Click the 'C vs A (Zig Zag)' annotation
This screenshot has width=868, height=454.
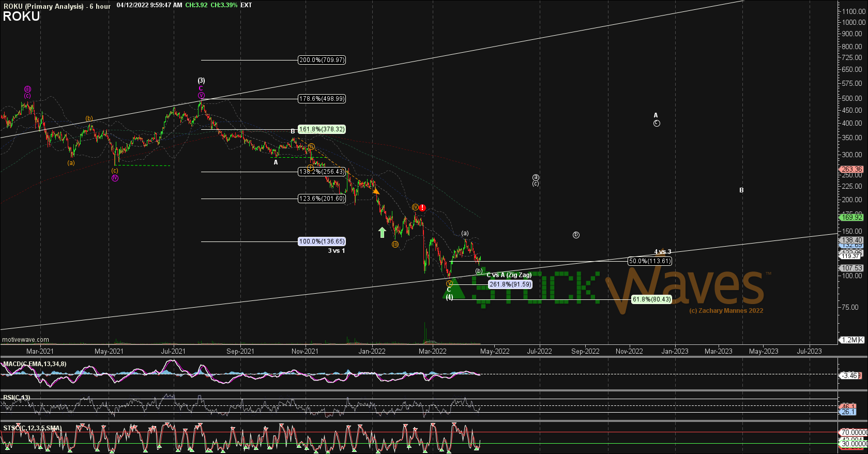tap(509, 275)
